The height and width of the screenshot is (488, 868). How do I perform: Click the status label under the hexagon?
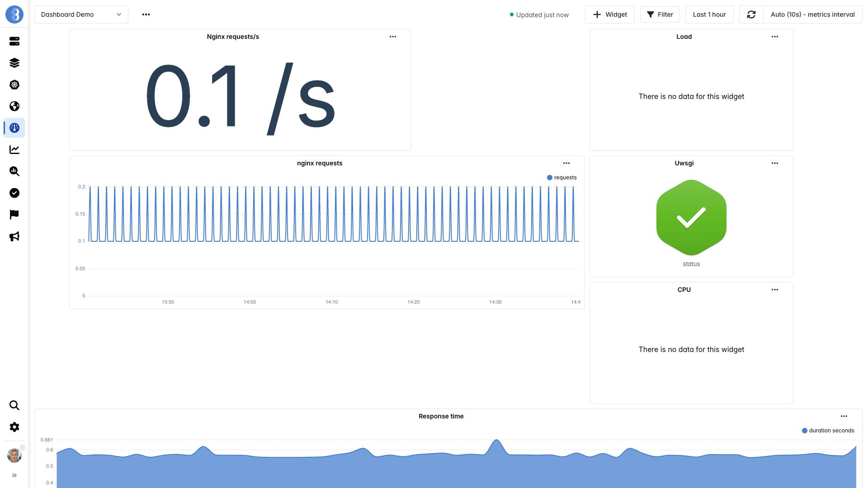691,264
